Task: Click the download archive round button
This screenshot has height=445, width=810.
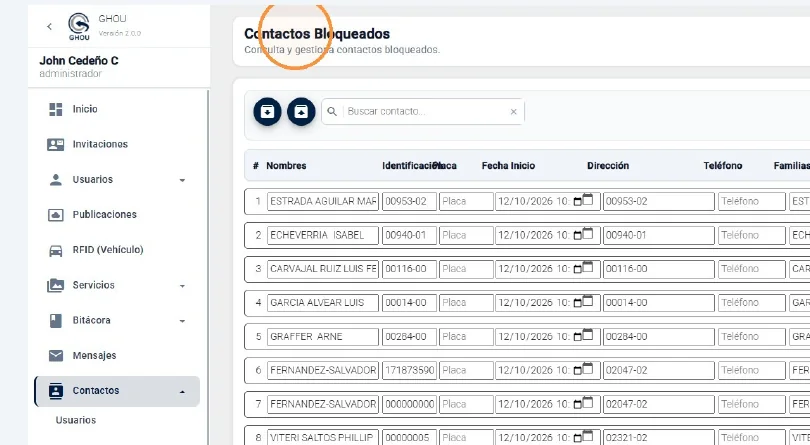Action: point(267,112)
